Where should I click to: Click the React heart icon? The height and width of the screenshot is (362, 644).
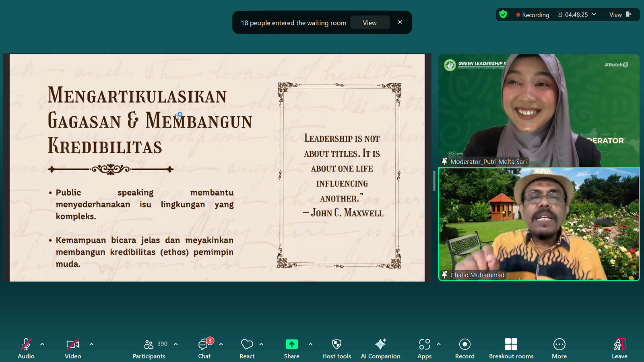(247, 345)
